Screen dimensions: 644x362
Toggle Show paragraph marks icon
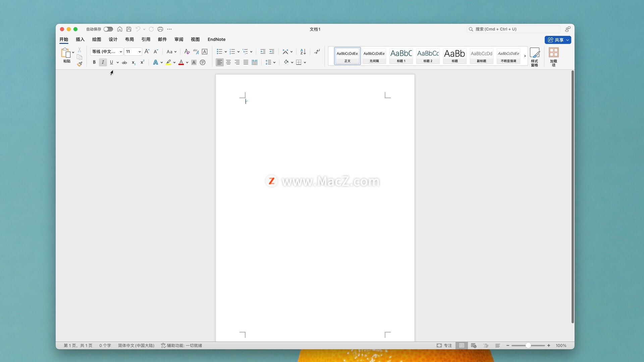pyautogui.click(x=317, y=52)
